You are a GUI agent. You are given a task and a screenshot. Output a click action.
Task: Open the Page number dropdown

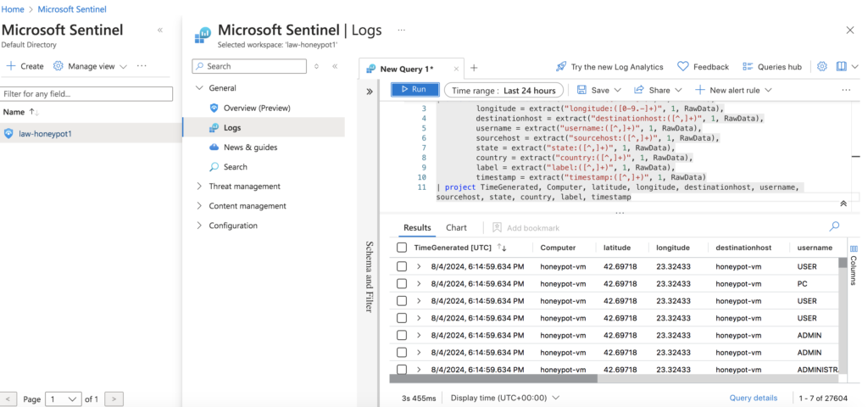(x=63, y=399)
